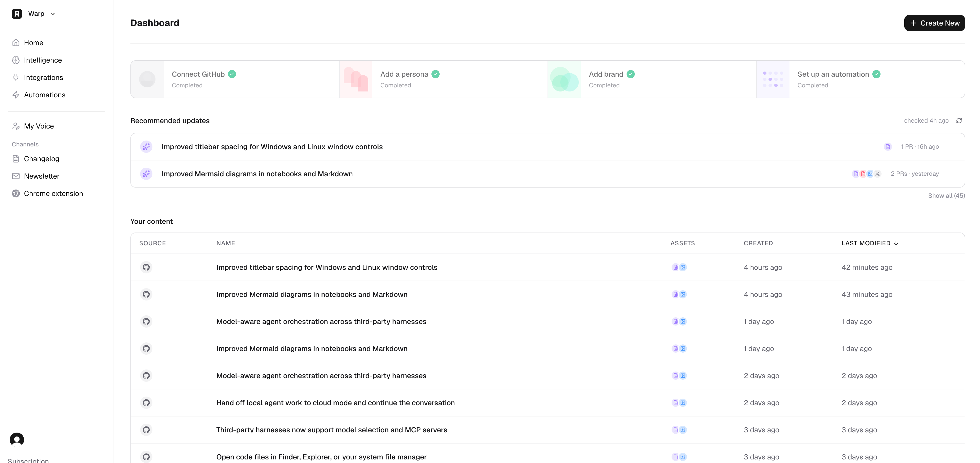Image resolution: width=980 pixels, height=463 pixels.
Task: Open Model-aware orchestration row from 2 days ago
Action: (548, 376)
